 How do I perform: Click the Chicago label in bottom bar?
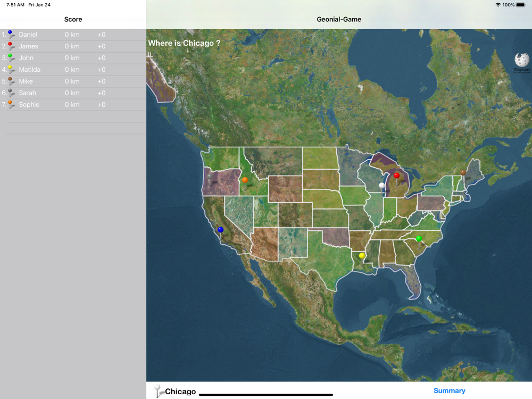pyautogui.click(x=180, y=392)
